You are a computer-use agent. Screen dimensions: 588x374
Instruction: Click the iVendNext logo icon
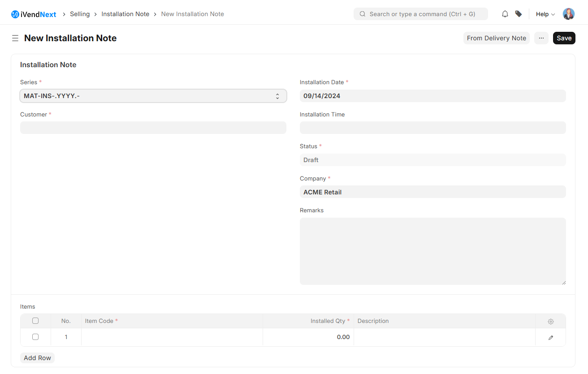point(15,14)
